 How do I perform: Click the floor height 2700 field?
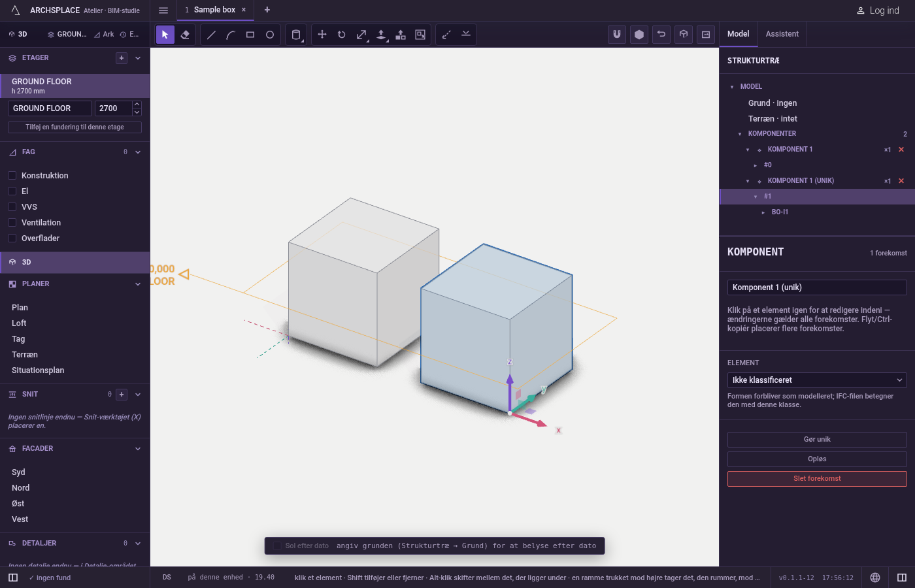click(x=113, y=108)
